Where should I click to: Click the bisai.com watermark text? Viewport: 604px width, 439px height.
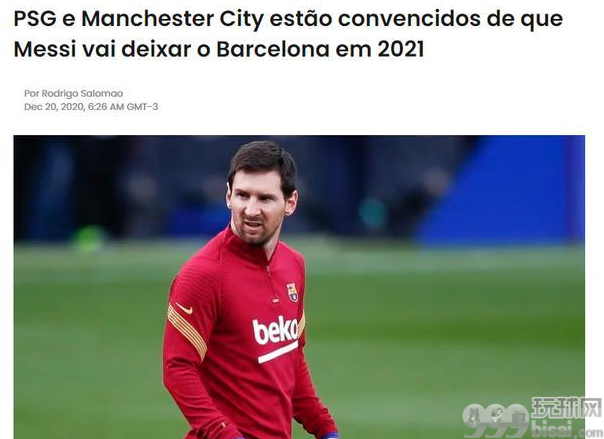click(x=565, y=429)
